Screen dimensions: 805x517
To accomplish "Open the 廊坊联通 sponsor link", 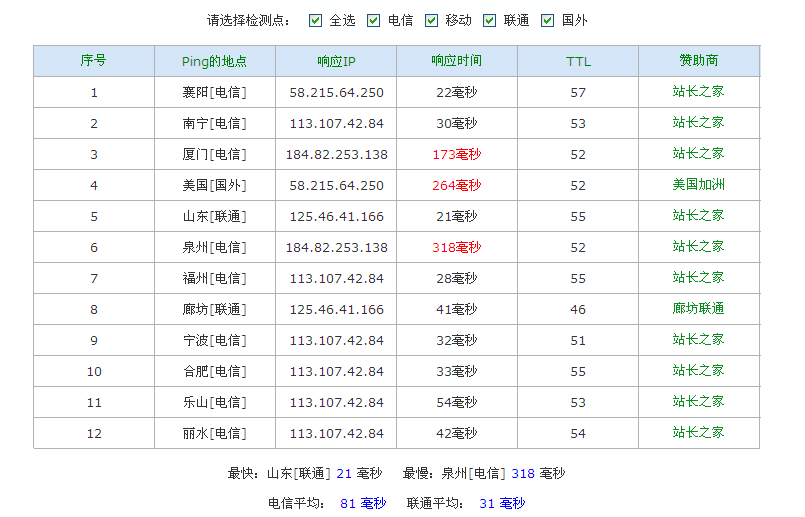I will [698, 309].
